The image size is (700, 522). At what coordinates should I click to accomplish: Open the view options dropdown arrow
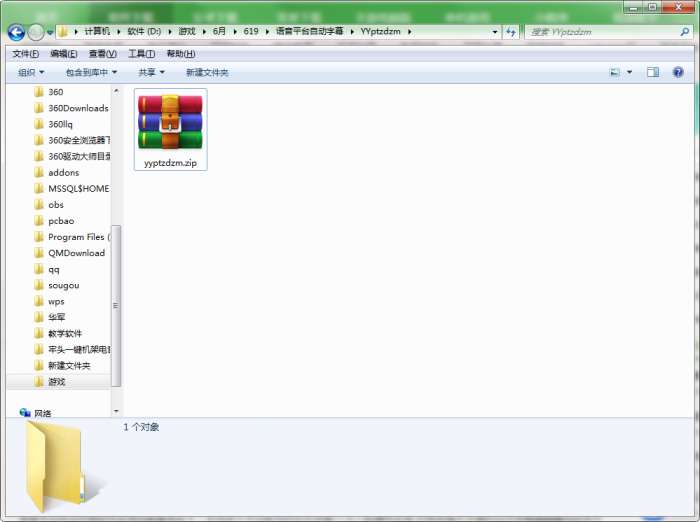click(x=629, y=72)
